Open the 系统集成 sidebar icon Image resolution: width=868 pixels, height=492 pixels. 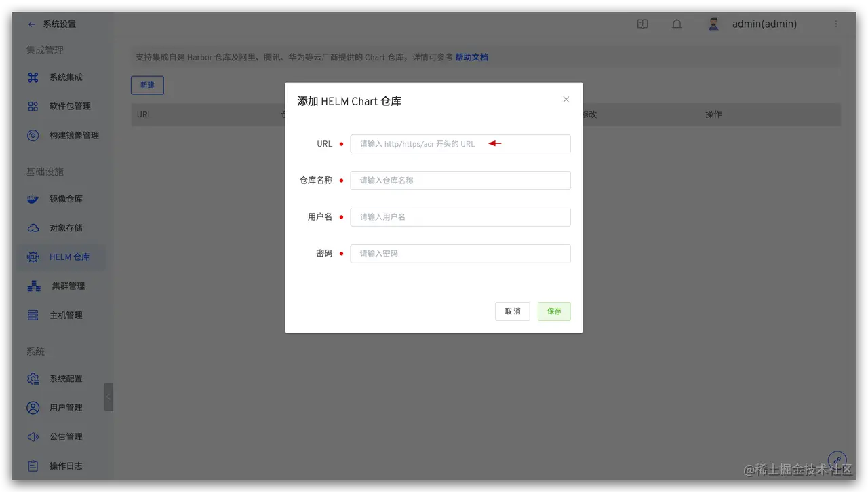pos(33,77)
